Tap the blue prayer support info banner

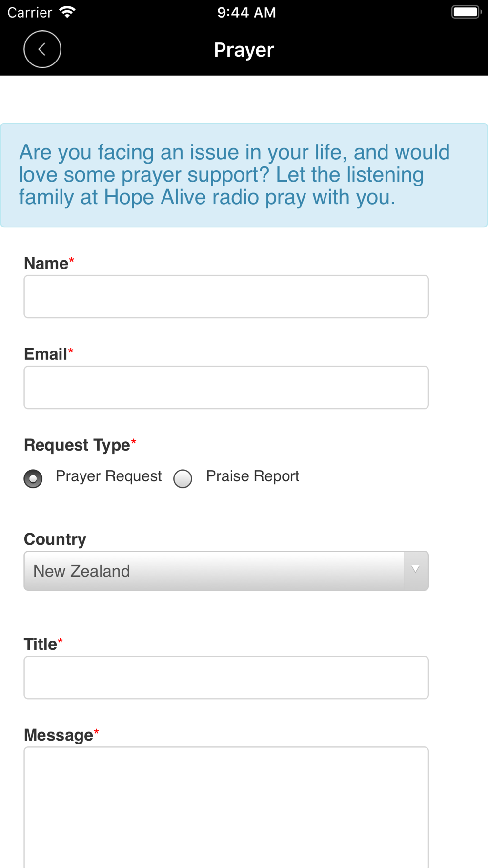[x=244, y=175]
